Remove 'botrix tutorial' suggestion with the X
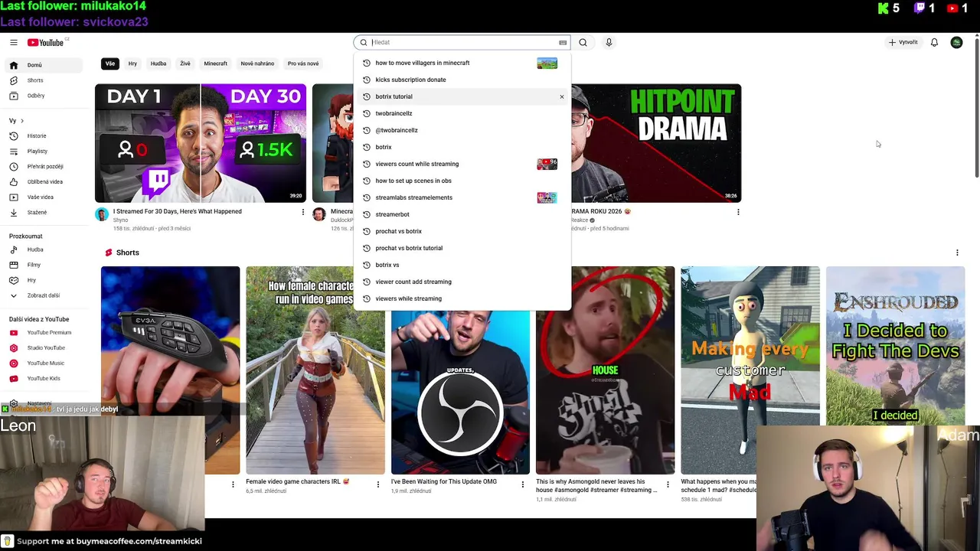 (x=561, y=97)
